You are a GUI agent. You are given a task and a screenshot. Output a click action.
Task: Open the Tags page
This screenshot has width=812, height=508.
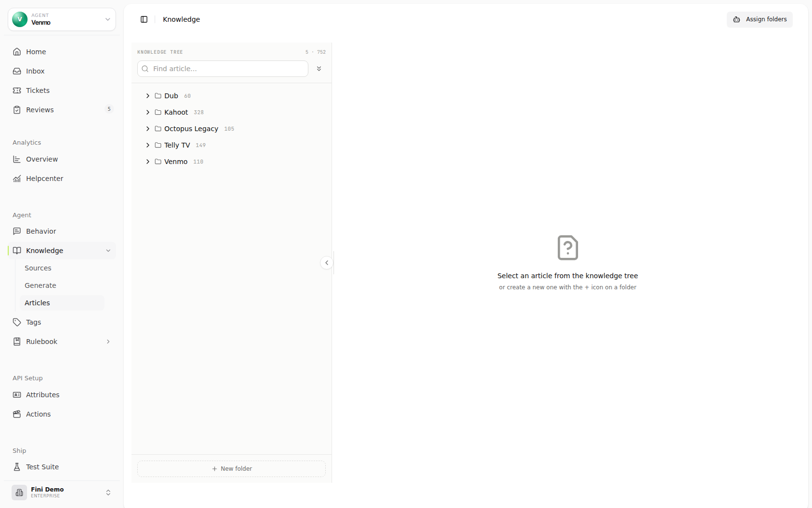[62, 322]
